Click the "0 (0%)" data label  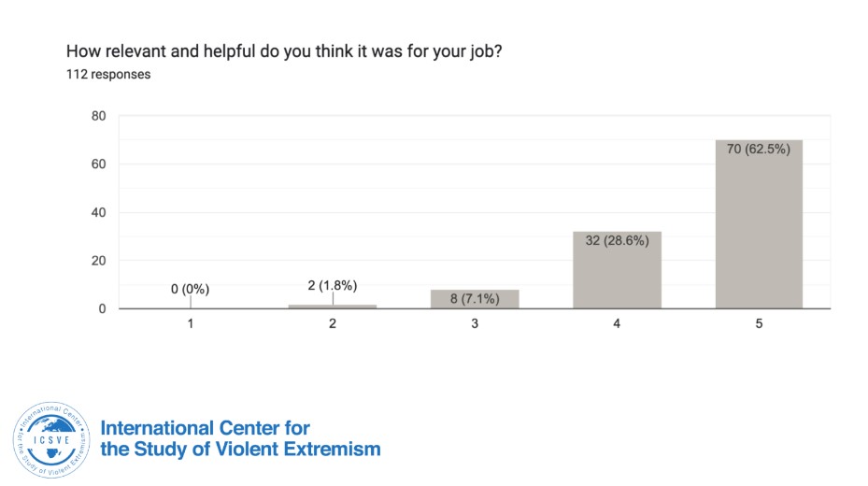point(191,289)
